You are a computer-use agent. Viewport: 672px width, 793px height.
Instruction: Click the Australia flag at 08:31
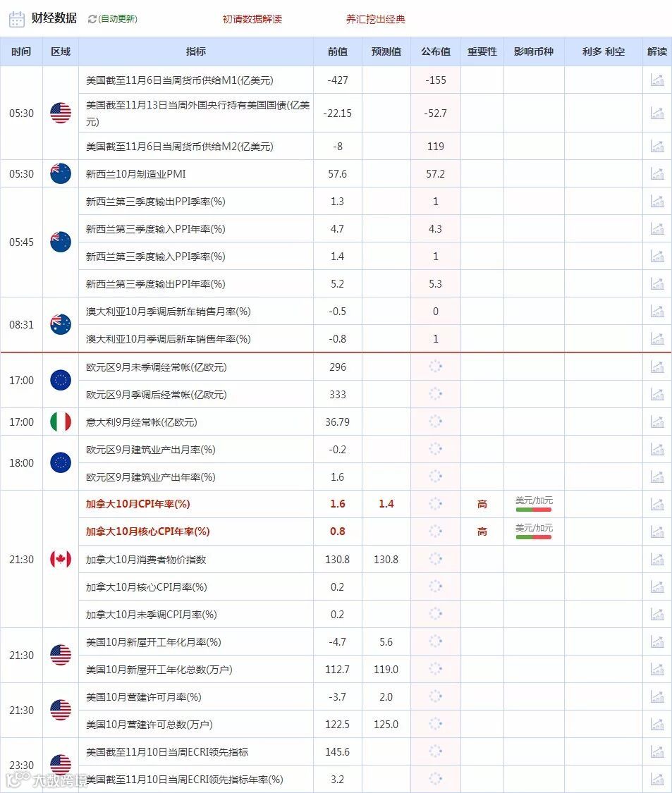point(61,325)
